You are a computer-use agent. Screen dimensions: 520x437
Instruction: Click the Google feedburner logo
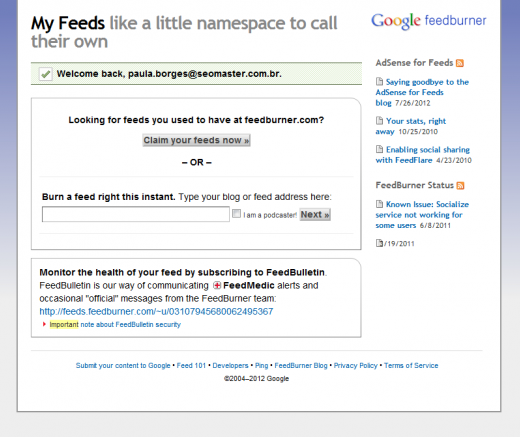click(429, 21)
